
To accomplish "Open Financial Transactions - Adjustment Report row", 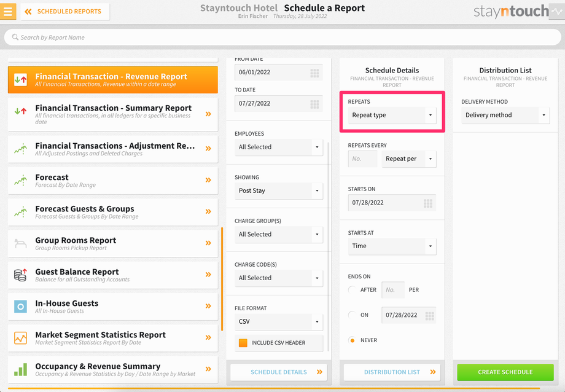I will 113,149.
